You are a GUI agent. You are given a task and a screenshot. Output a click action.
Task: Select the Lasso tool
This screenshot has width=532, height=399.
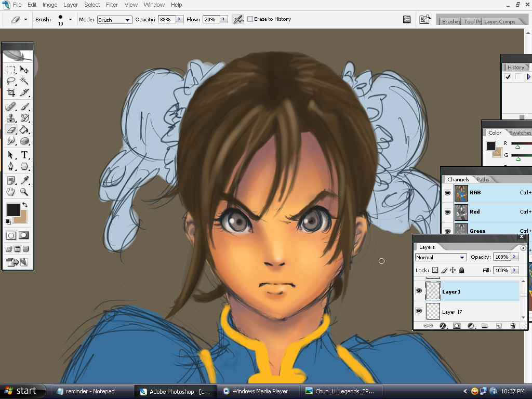click(11, 81)
